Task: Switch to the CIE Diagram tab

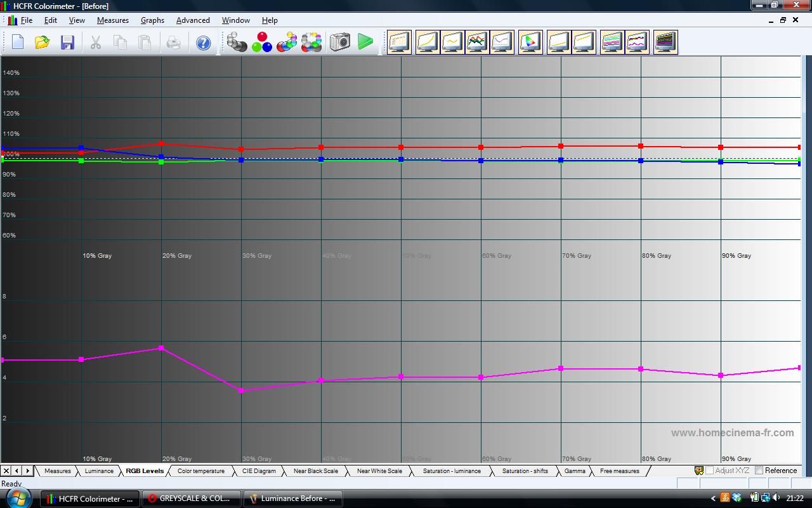Action: (259, 471)
